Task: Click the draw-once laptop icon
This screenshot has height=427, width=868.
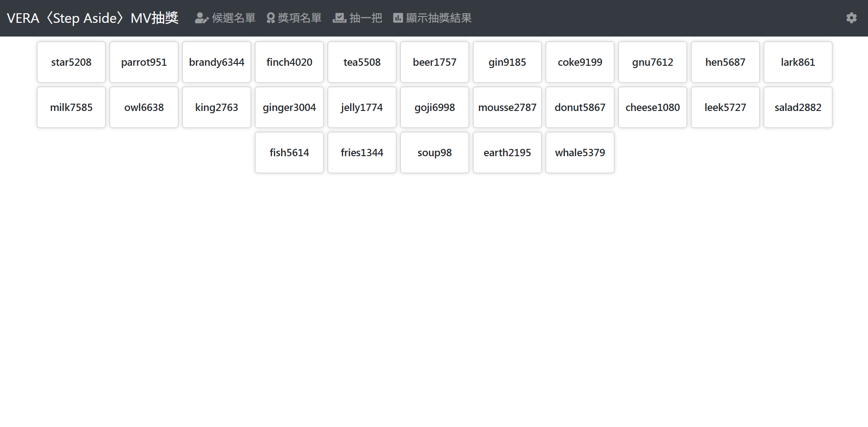Action: pyautogui.click(x=339, y=18)
